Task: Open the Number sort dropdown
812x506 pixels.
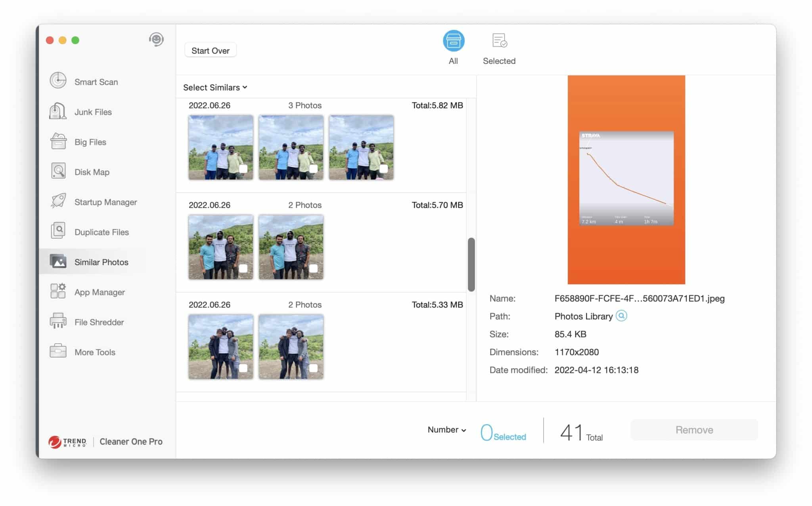Action: pos(447,429)
